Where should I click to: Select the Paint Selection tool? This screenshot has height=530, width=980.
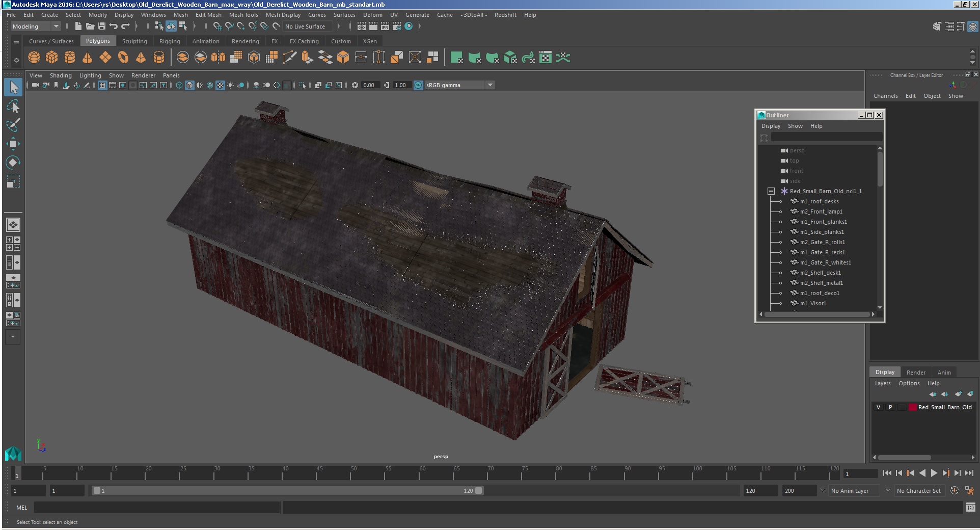[13, 125]
